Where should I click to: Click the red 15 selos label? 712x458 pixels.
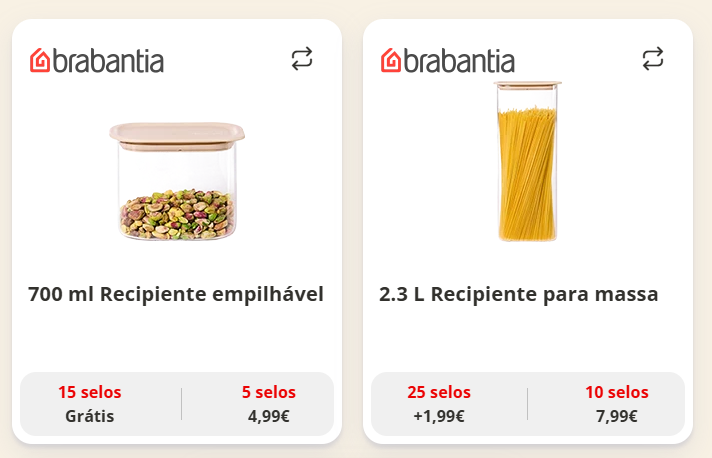[x=90, y=392]
